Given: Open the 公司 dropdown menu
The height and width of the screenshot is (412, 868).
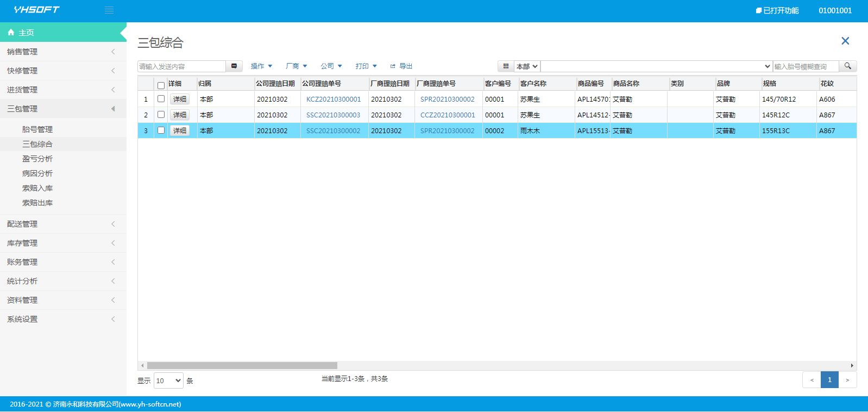Looking at the screenshot, I should [x=331, y=66].
